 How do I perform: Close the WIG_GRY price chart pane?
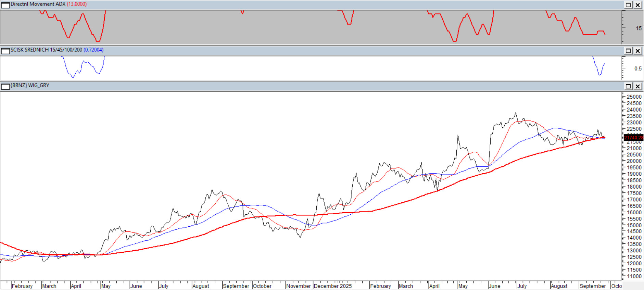(638, 86)
